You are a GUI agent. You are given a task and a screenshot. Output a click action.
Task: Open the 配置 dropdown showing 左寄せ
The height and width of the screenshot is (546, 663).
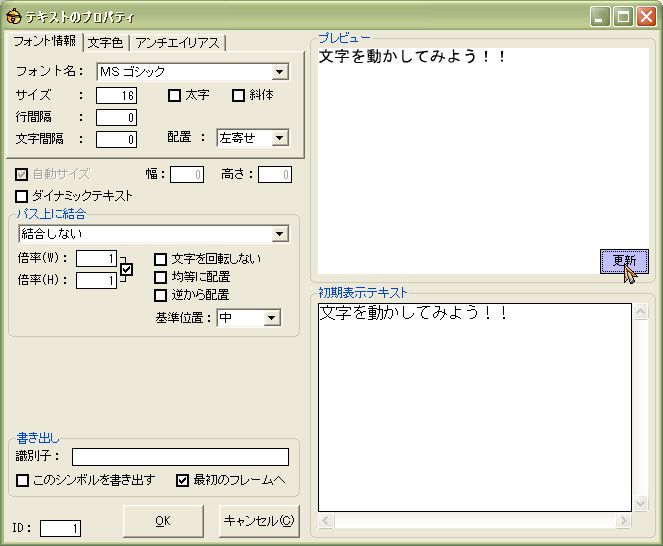click(x=279, y=138)
